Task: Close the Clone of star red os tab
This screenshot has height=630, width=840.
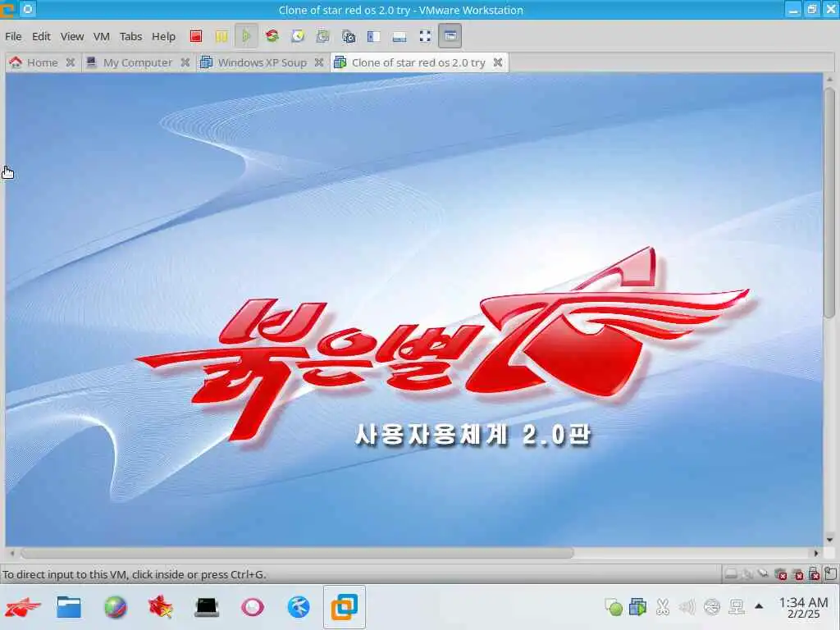Action: tap(498, 62)
